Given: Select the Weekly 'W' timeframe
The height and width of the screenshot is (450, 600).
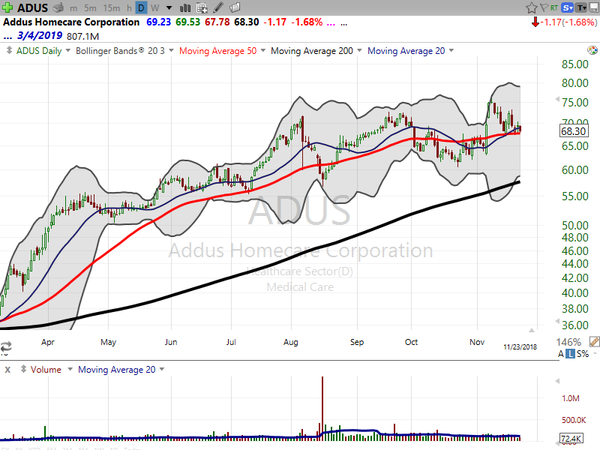Looking at the screenshot, I should (155, 8).
